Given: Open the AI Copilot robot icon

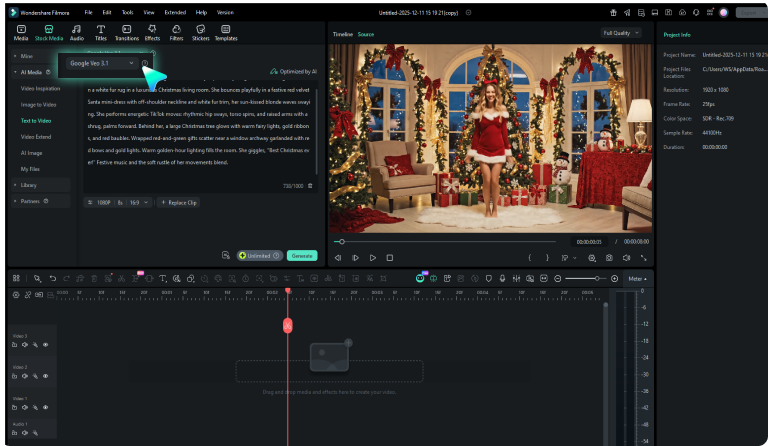Looking at the screenshot, I should click(x=420, y=278).
